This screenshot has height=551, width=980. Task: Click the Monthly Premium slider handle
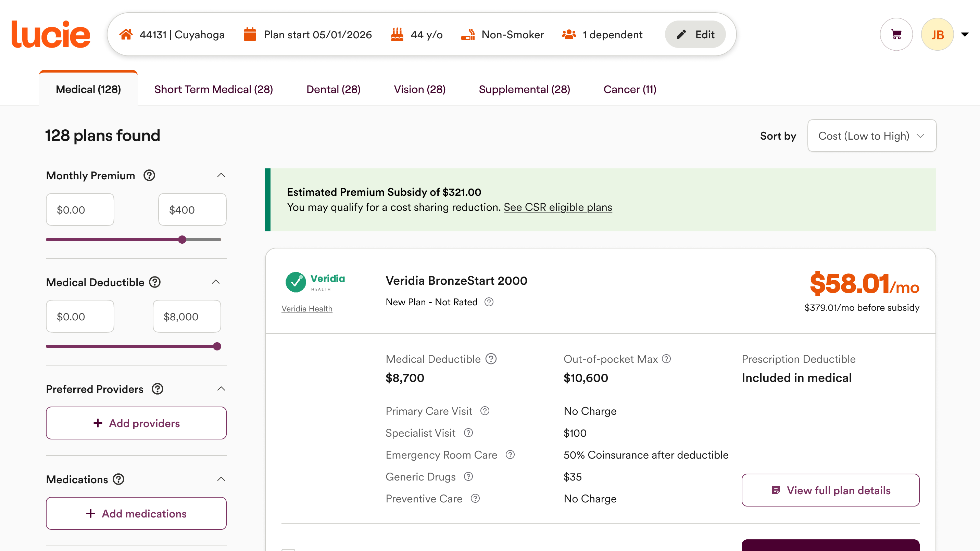click(x=182, y=240)
